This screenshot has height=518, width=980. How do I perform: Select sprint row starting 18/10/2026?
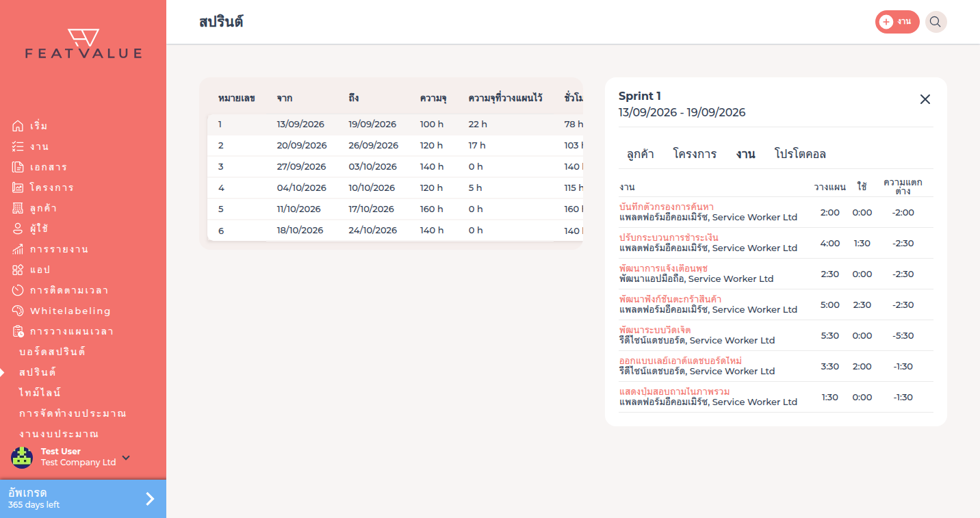[395, 231]
